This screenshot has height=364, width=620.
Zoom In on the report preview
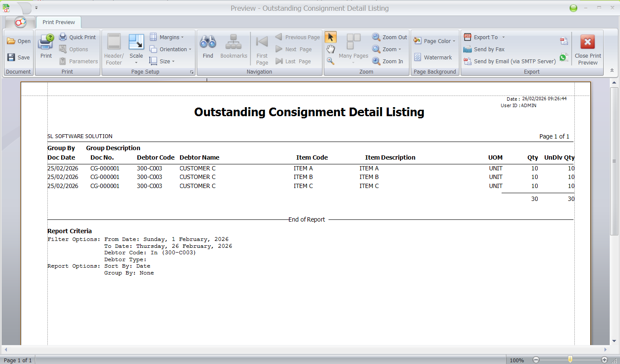click(388, 61)
